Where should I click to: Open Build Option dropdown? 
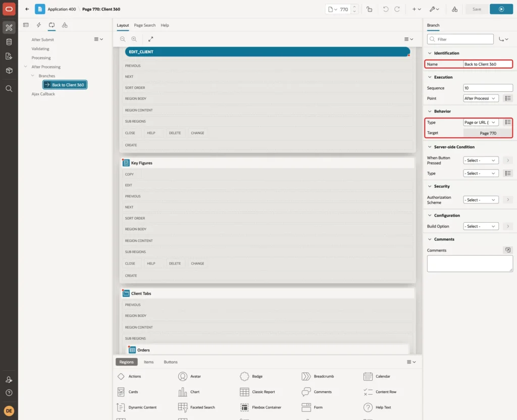(481, 226)
